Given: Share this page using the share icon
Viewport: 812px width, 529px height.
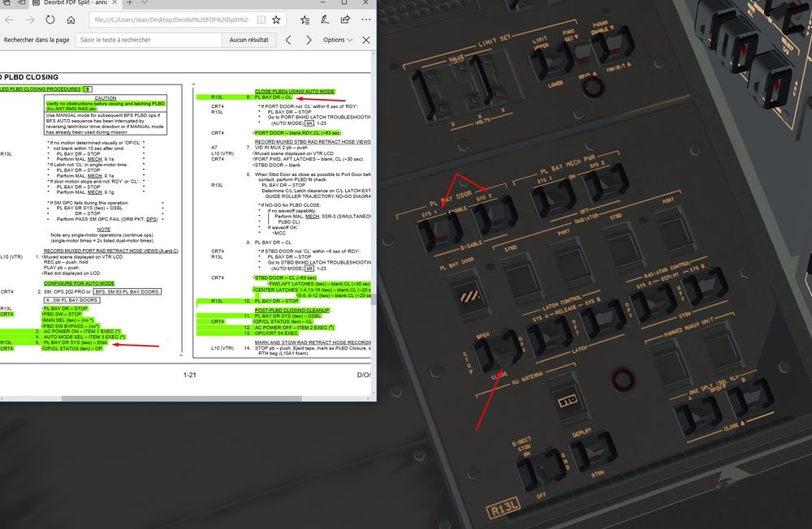Looking at the screenshot, I should point(345,19).
